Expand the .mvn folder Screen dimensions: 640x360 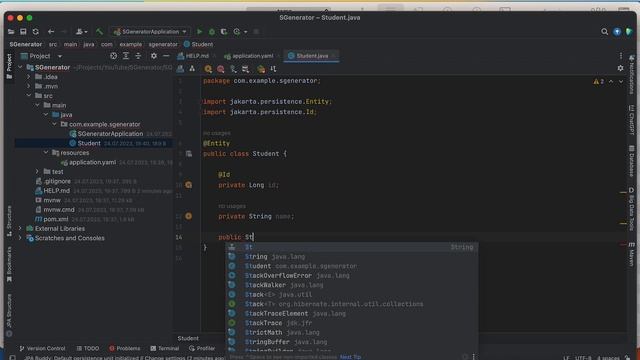pos(29,86)
